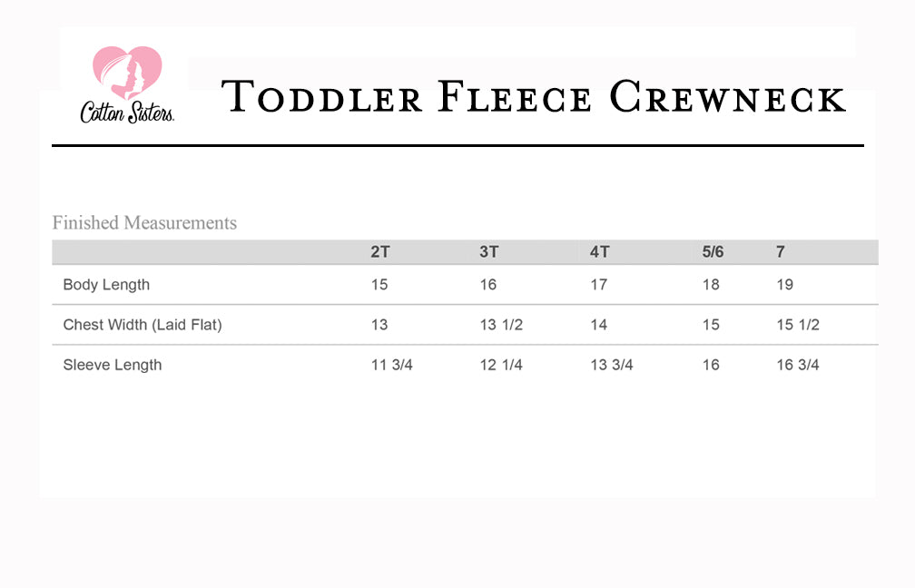Click the Body Length value for 3T
The width and height of the screenshot is (915, 588).
488,285
